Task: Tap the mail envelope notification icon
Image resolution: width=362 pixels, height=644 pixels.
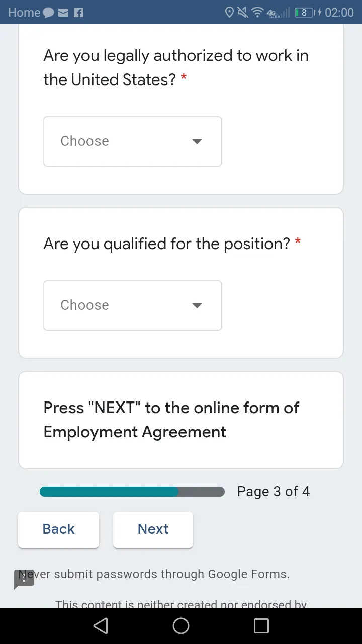Action: tap(63, 13)
